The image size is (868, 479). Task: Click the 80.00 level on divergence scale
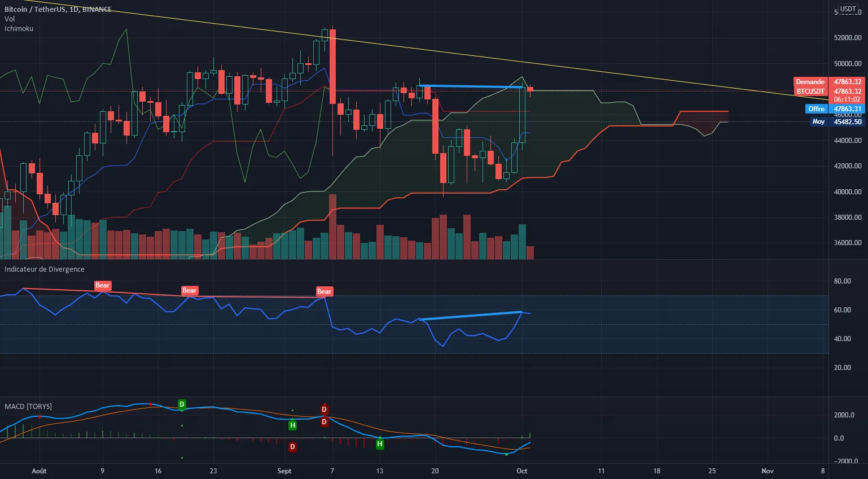pyautogui.click(x=843, y=281)
